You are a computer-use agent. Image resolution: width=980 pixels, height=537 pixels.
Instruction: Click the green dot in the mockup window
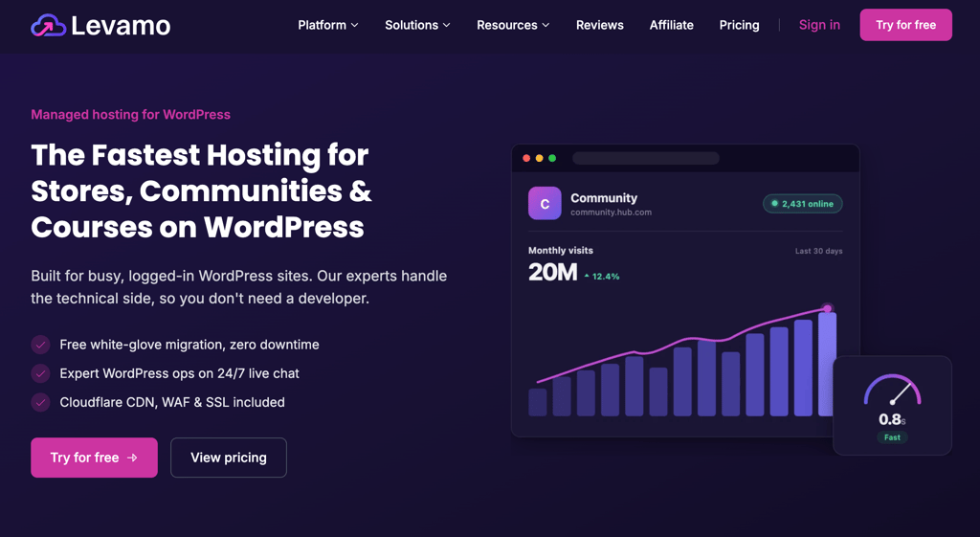552,158
